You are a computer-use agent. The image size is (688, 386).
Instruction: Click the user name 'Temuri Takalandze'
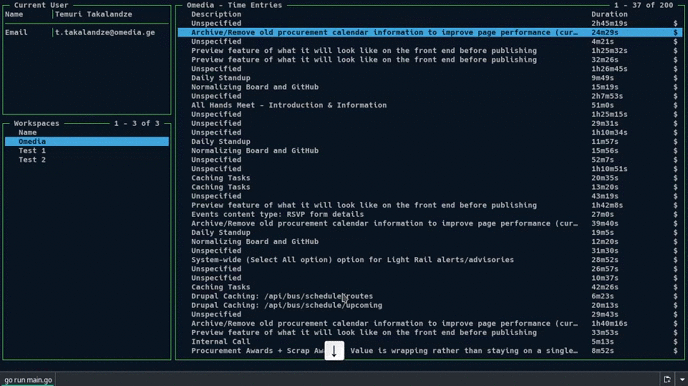[x=93, y=14]
